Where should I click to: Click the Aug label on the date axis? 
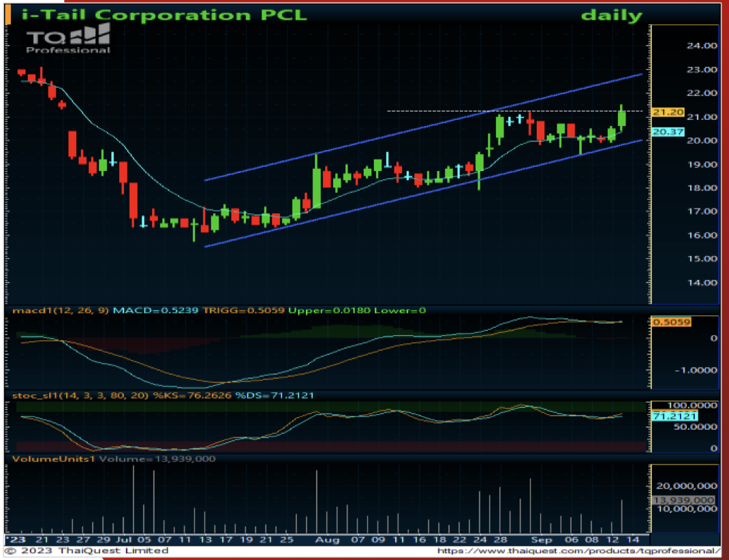pyautogui.click(x=327, y=540)
